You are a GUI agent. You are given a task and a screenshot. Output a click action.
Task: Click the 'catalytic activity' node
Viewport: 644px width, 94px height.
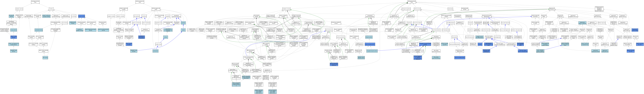[19, 9]
